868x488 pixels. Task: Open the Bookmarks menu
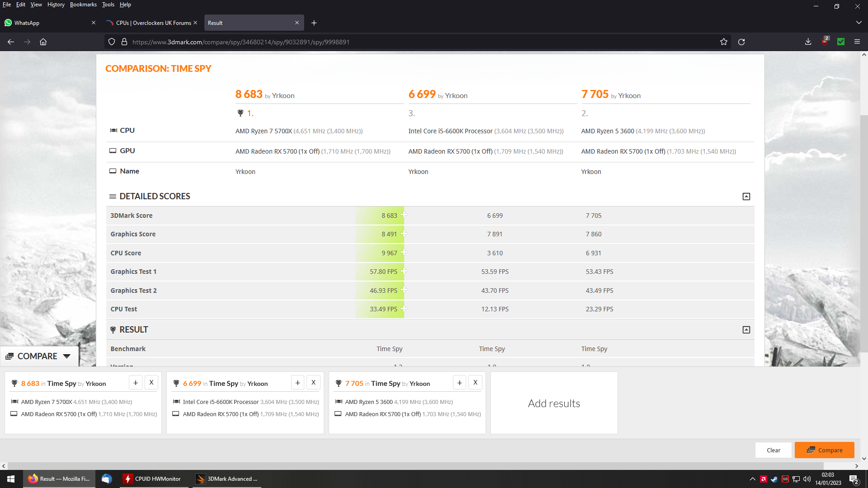coord(83,5)
